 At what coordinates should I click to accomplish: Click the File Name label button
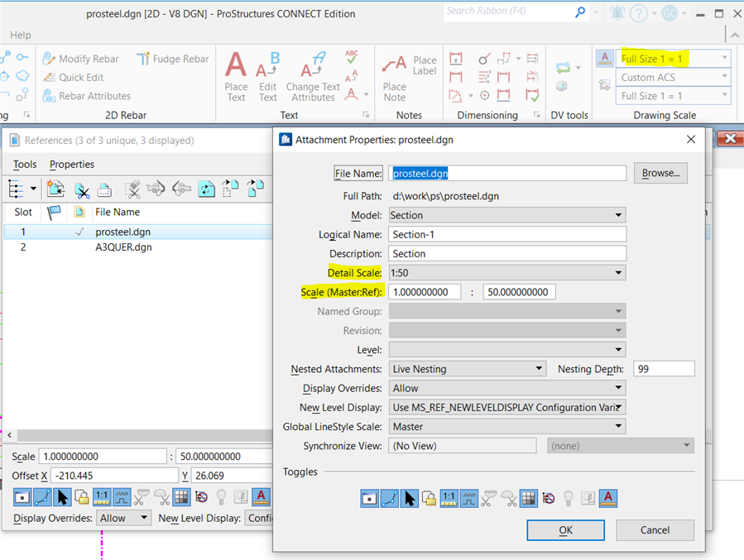click(x=358, y=174)
